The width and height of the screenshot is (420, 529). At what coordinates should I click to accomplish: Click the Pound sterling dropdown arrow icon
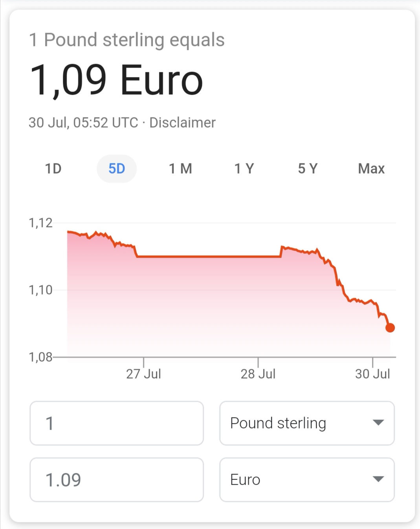(x=378, y=423)
